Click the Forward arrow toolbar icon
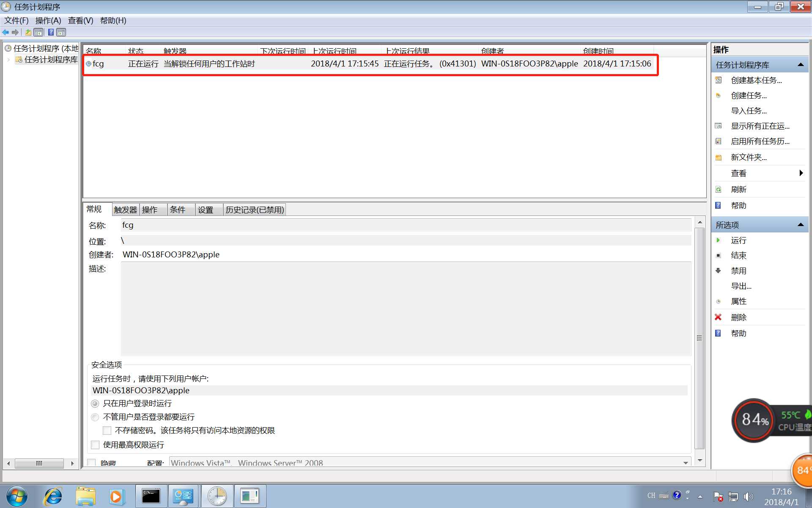 coord(15,32)
